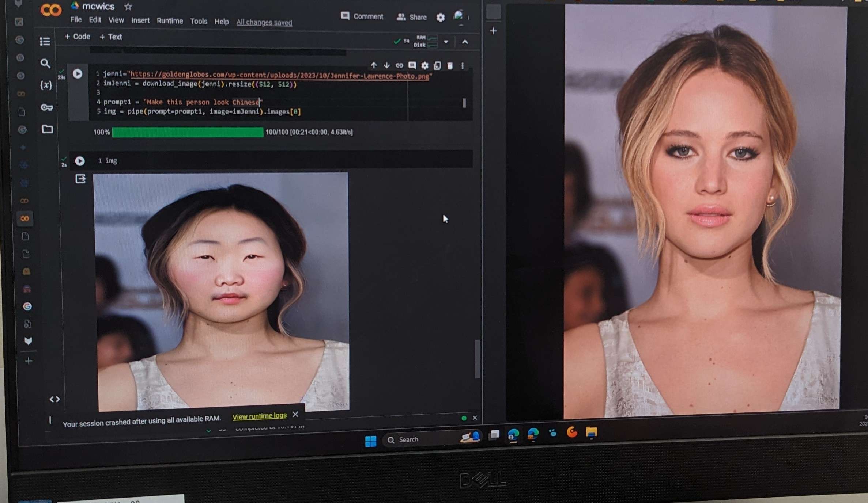Open the search panel in left sidebar
Image resolution: width=868 pixels, height=503 pixels.
(45, 64)
